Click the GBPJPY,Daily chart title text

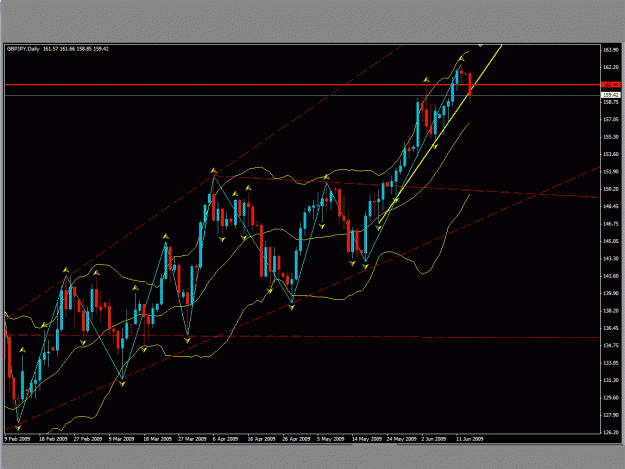[x=24, y=49]
